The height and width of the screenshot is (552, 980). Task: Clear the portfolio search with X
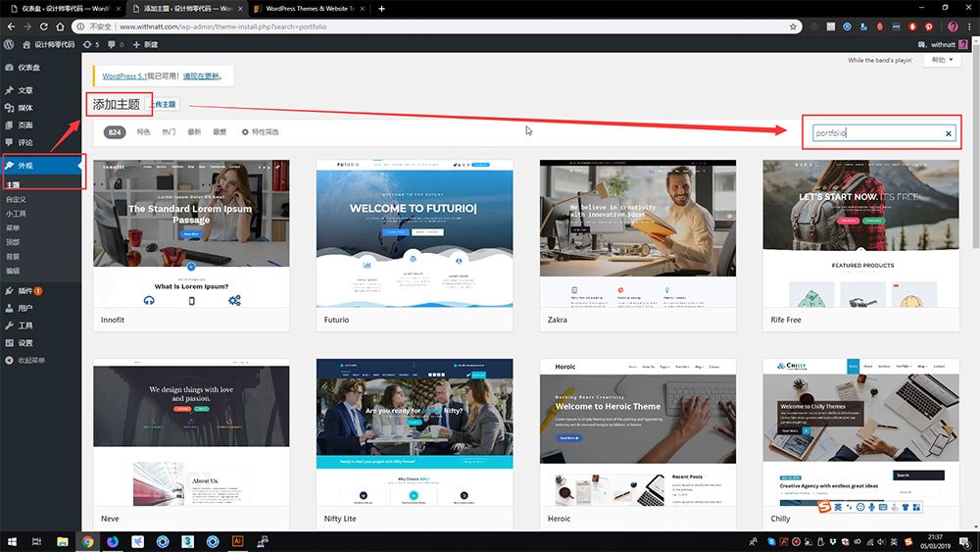point(948,133)
